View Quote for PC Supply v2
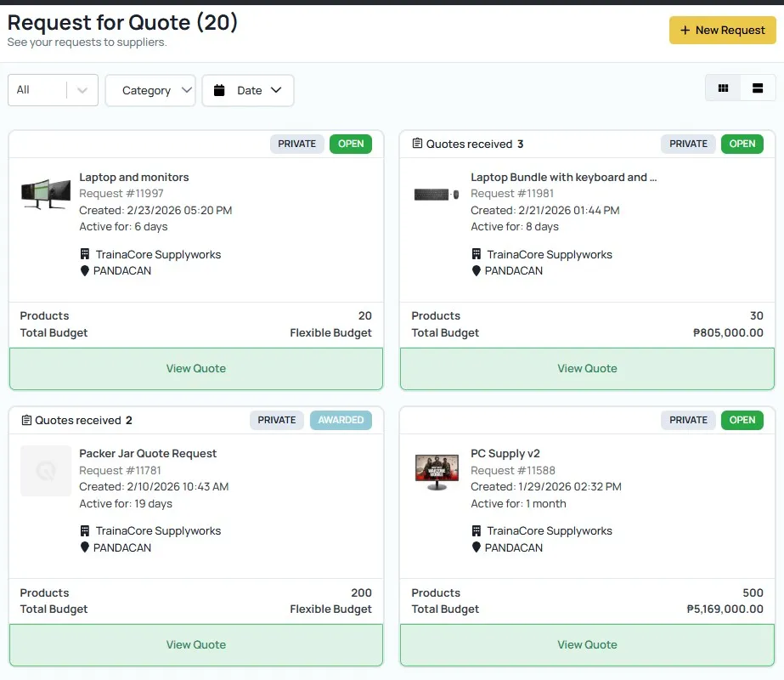The width and height of the screenshot is (784, 680). pyautogui.click(x=587, y=644)
